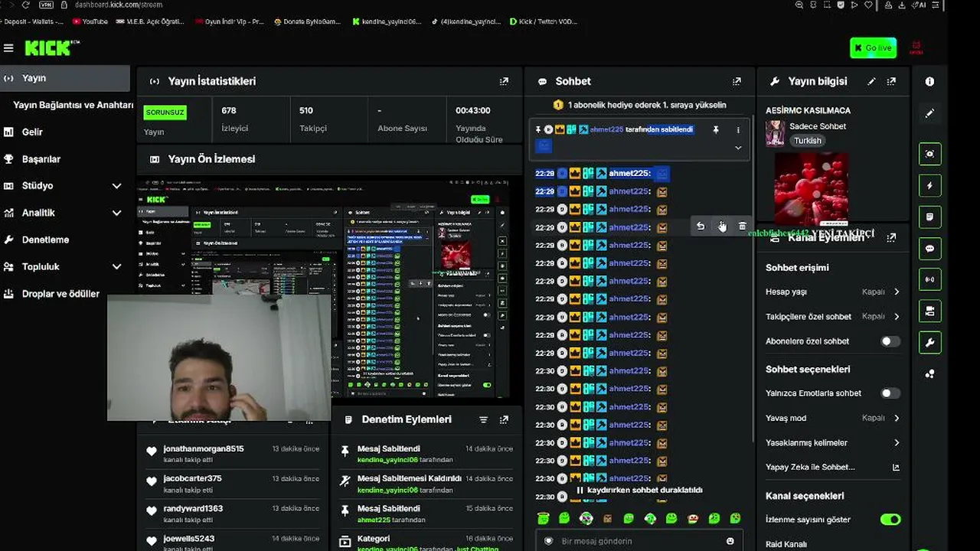Open the YouTube bookmark in the bookmarks bar

[x=90, y=21]
